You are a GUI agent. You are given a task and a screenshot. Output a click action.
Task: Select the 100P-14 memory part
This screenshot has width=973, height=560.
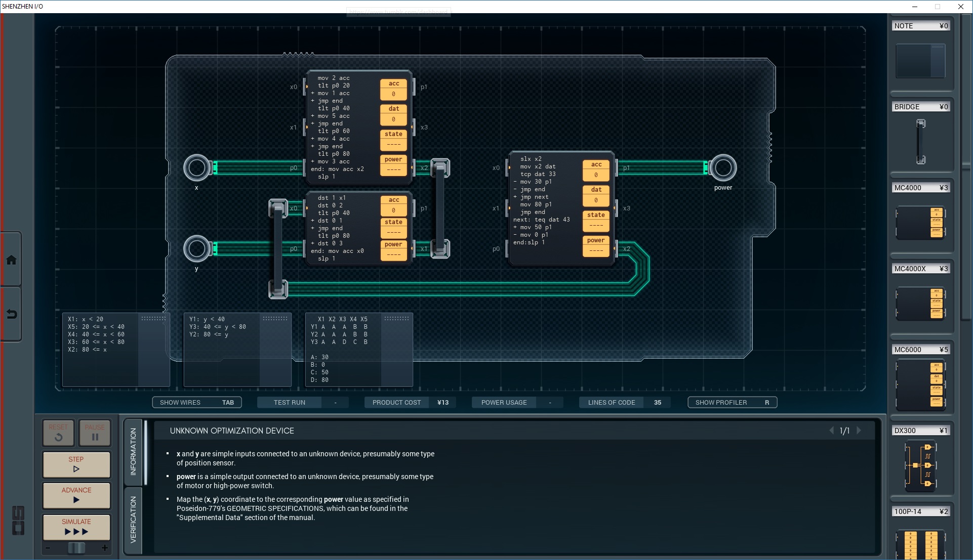(x=920, y=544)
